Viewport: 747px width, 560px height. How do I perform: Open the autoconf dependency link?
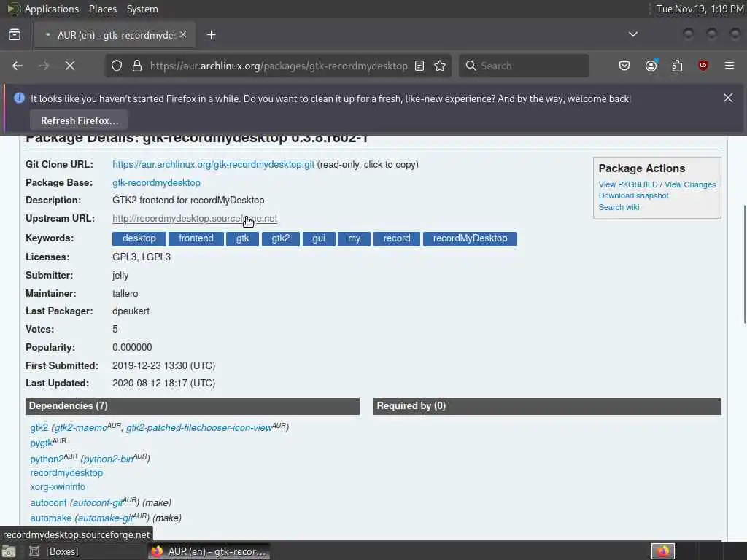tap(48, 503)
